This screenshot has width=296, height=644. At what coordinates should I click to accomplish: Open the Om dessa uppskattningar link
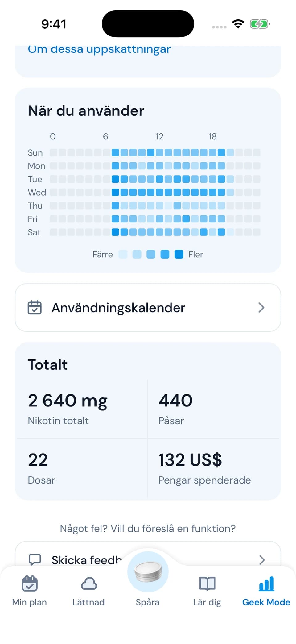coord(99,49)
